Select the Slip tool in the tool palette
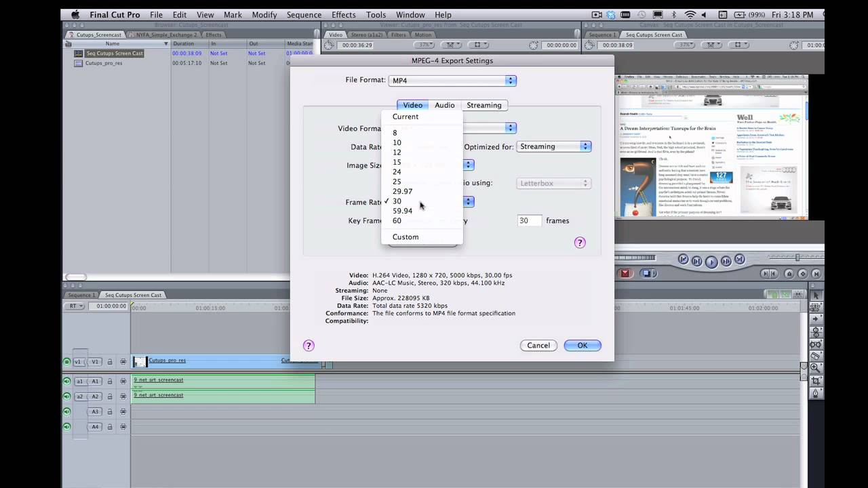Image resolution: width=868 pixels, height=488 pixels. pyautogui.click(x=816, y=344)
